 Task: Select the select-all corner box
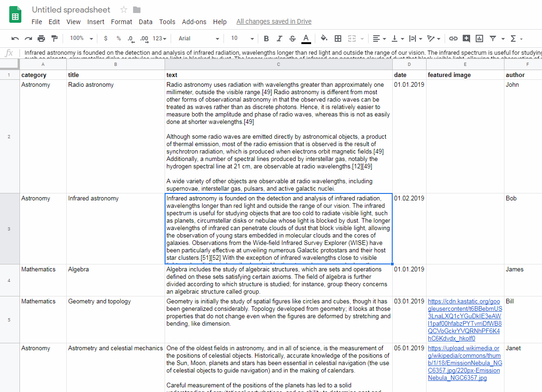coord(9,64)
